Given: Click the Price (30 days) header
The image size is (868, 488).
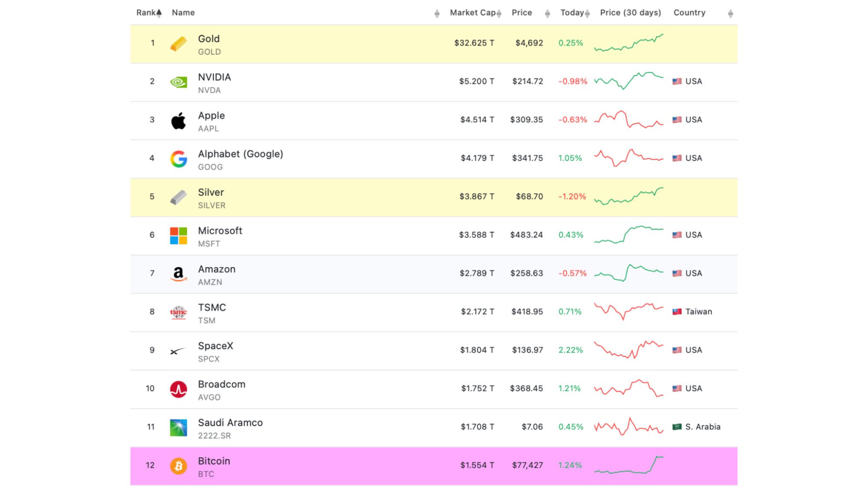Looking at the screenshot, I should pyautogui.click(x=630, y=13).
